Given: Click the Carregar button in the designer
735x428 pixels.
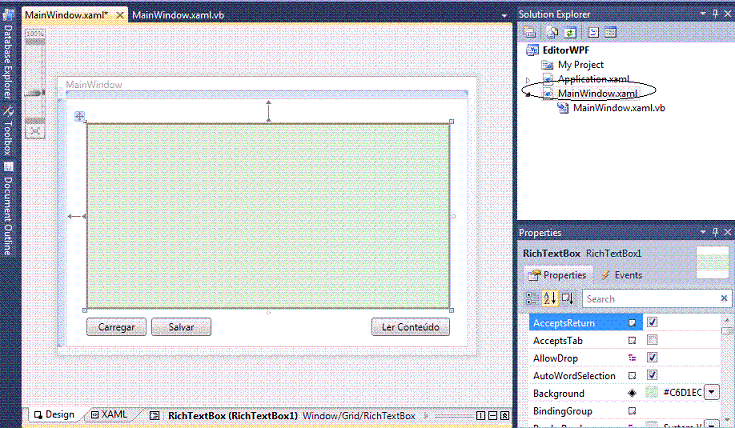Looking at the screenshot, I should [x=117, y=327].
